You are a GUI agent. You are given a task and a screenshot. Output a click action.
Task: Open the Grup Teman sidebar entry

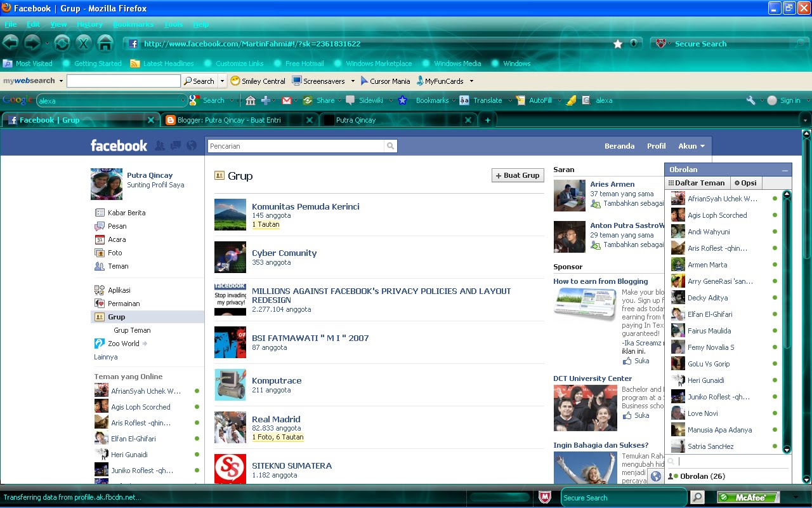click(132, 330)
